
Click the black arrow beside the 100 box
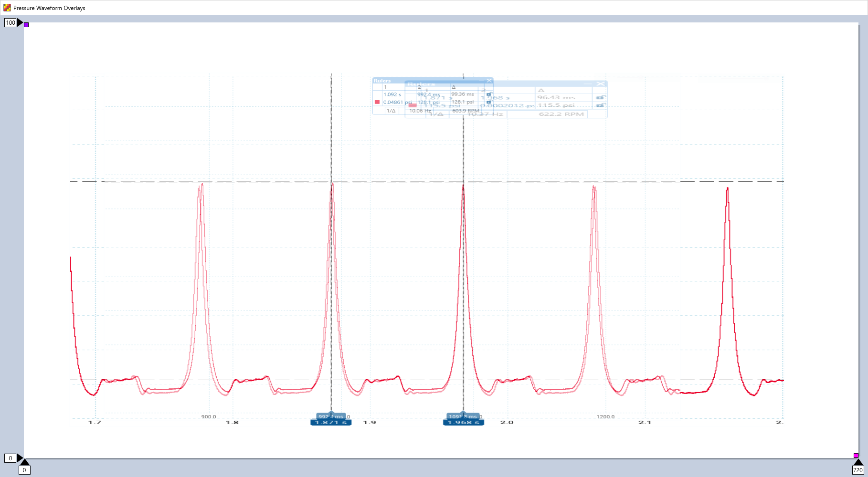coord(20,22)
